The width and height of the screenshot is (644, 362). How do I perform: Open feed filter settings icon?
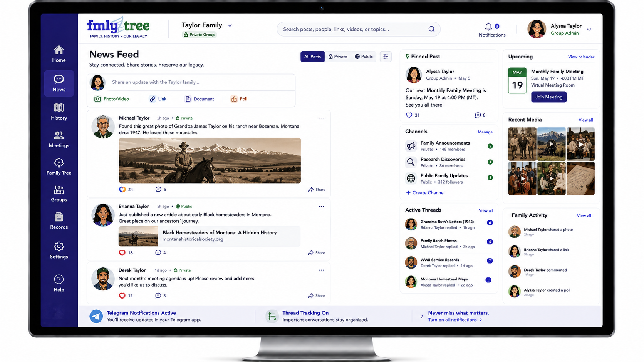[386, 57]
